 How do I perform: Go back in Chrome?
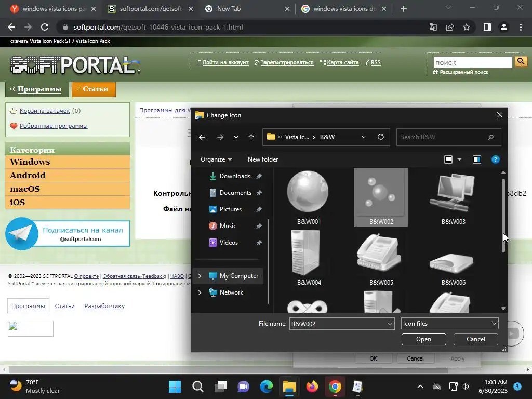click(11, 27)
